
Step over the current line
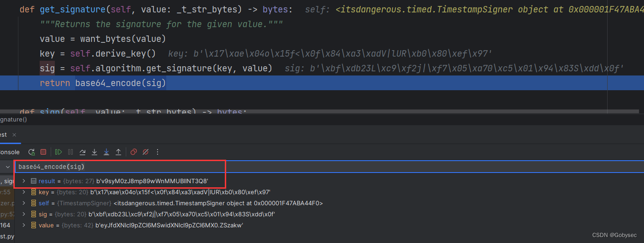click(x=82, y=152)
